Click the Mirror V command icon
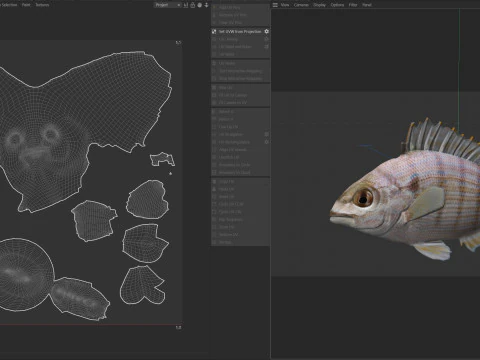Image resolution: width=480 pixels, height=360 pixels. pos(214,119)
